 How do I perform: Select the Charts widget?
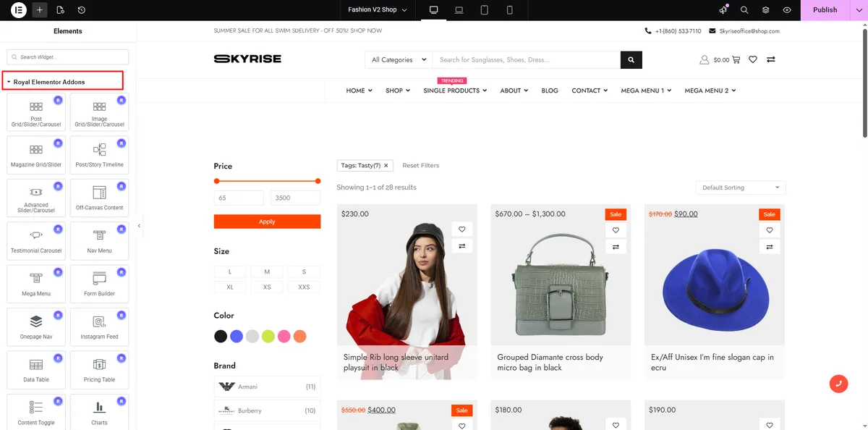99,412
